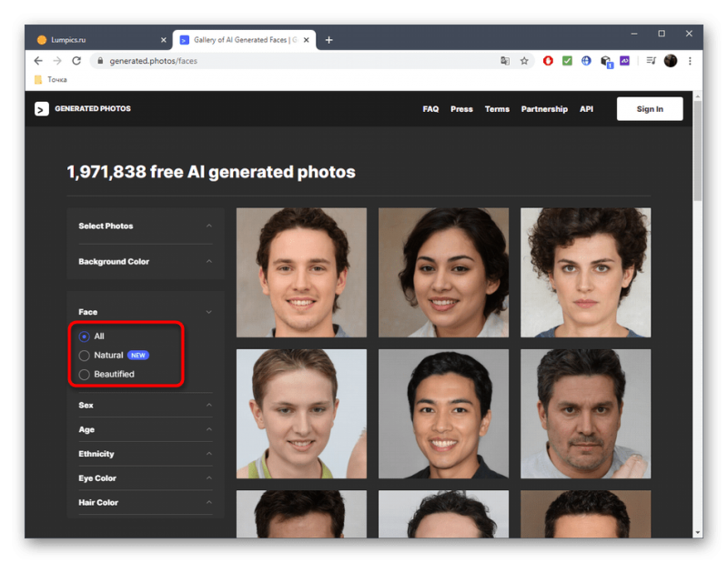Open the Press page

tap(461, 109)
